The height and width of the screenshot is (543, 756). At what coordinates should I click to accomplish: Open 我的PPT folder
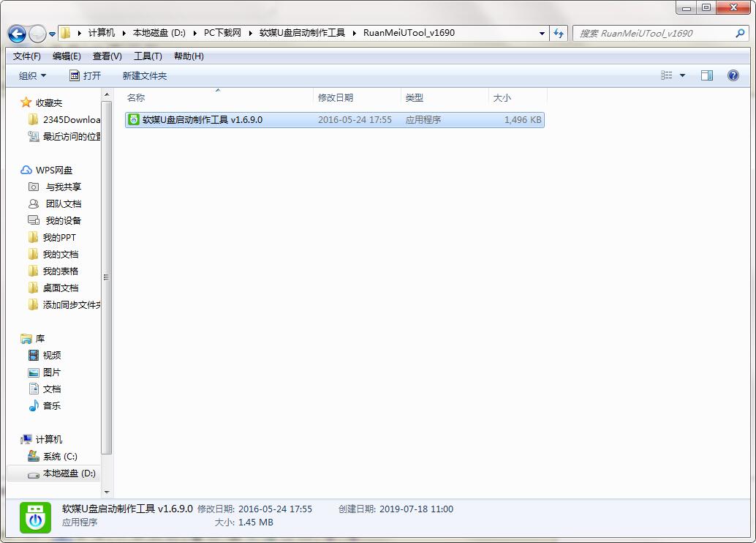(52, 238)
